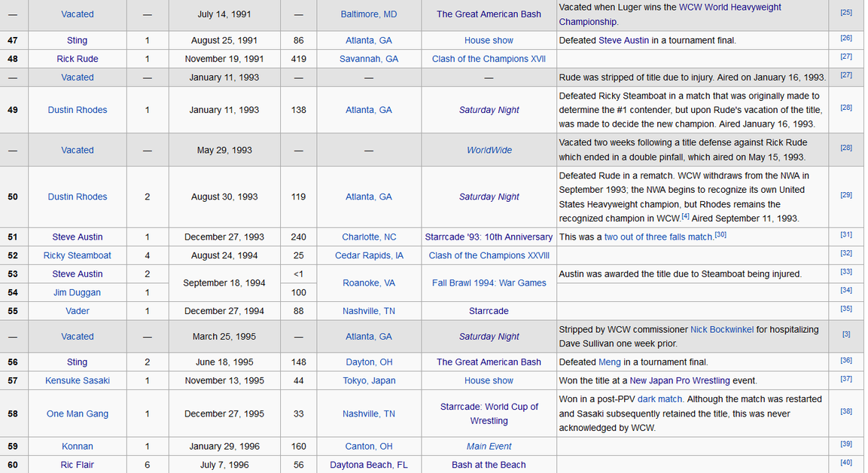Screen dimensions: 868x473
Task: Open Rick Rude's wrestler page link
Action: tap(77, 59)
